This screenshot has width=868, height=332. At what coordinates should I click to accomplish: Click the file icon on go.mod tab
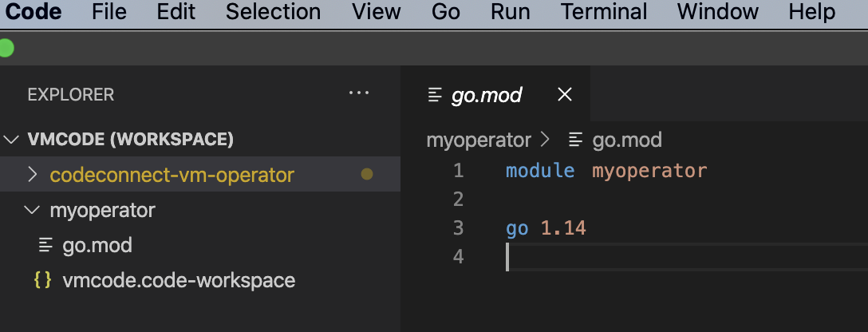pos(435,95)
